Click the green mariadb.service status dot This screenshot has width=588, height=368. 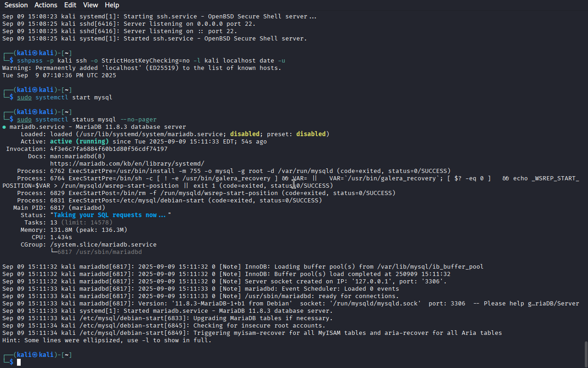point(4,127)
